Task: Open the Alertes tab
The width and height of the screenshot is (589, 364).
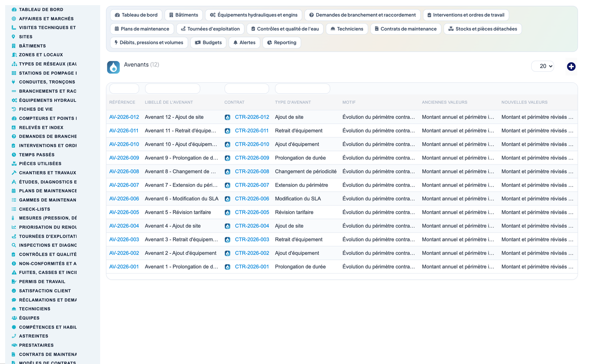Action: click(x=244, y=43)
